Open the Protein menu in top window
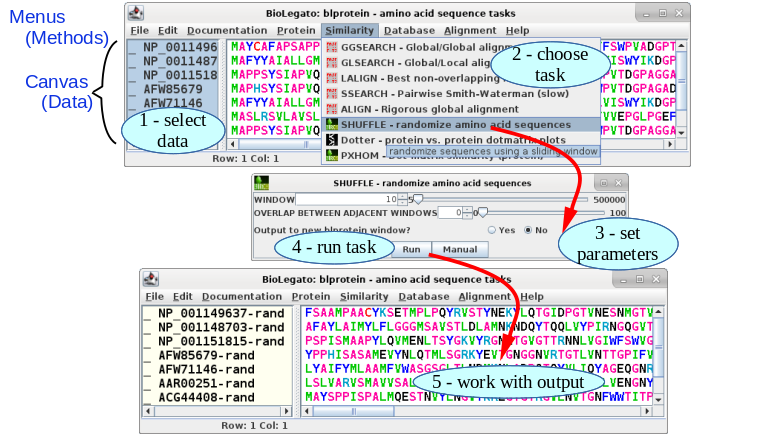Viewport: 784px width, 434px height. coord(296,30)
